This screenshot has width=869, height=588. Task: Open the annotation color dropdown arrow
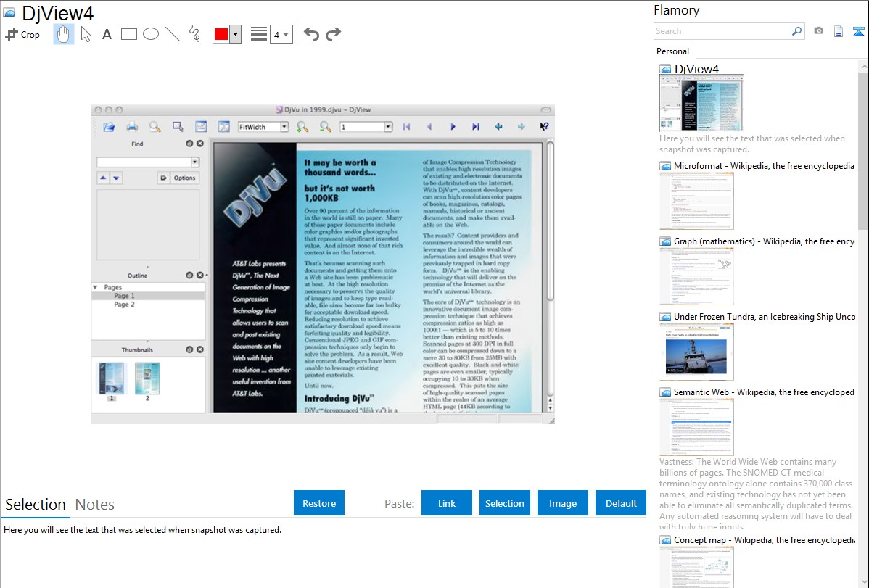click(236, 34)
